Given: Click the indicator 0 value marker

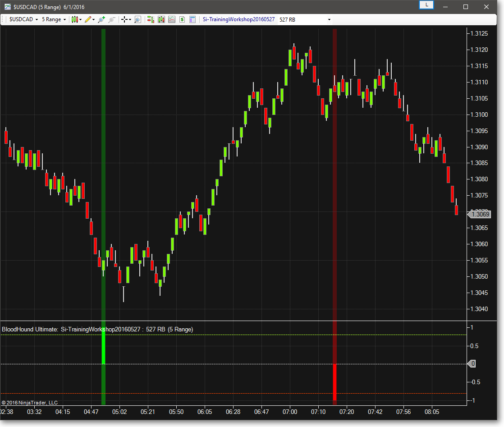Looking at the screenshot, I should 472,364.
